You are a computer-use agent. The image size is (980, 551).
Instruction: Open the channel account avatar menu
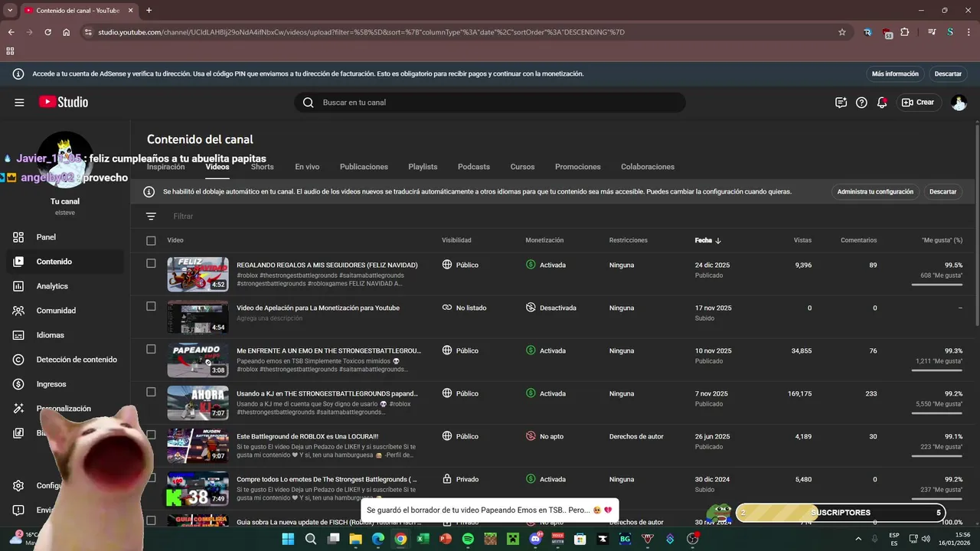pyautogui.click(x=959, y=103)
